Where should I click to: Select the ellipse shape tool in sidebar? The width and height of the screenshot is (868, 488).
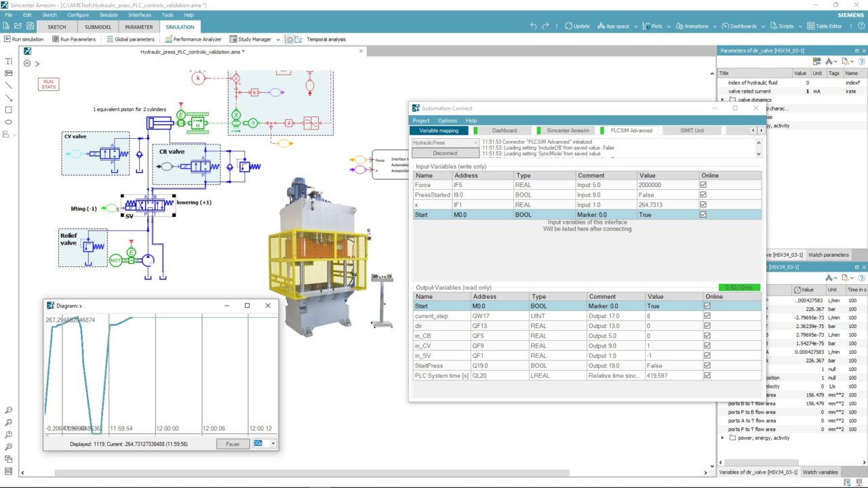[9, 122]
